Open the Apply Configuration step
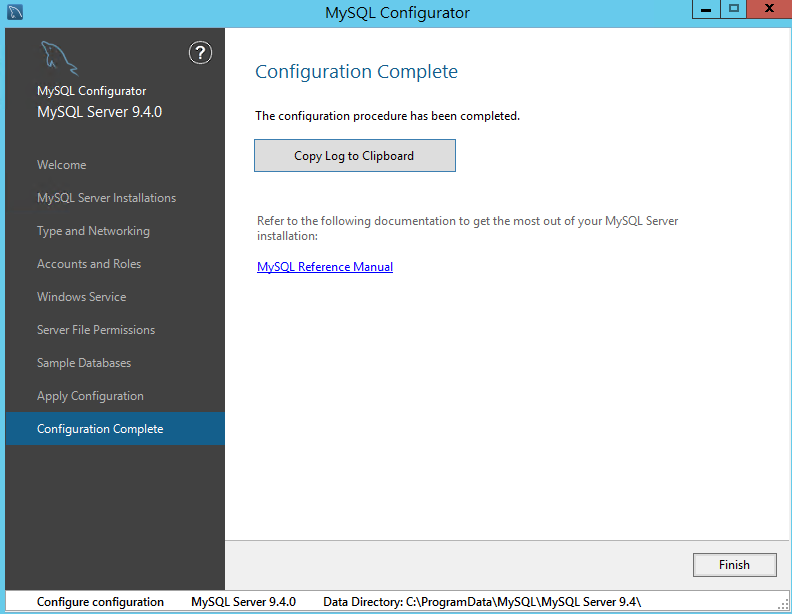 tap(115, 396)
